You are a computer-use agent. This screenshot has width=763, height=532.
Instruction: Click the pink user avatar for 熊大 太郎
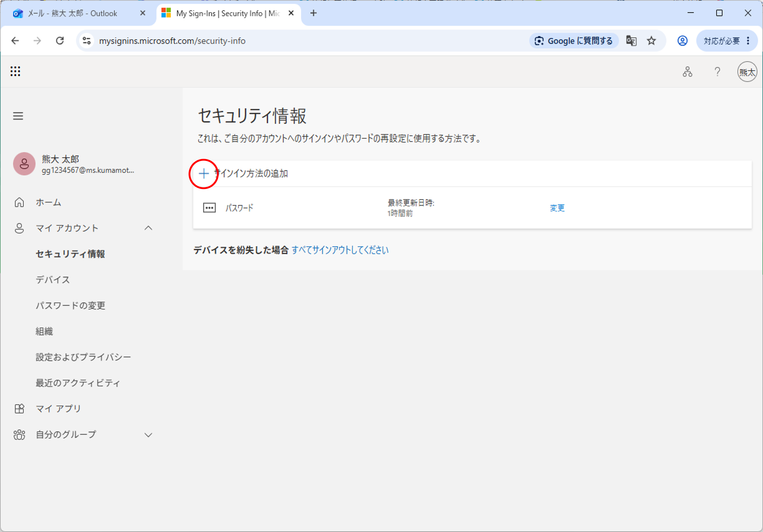24,164
